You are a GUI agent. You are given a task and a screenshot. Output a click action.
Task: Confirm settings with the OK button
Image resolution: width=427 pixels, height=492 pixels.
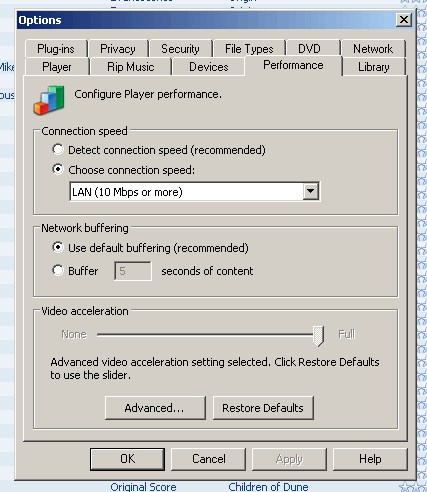127,459
